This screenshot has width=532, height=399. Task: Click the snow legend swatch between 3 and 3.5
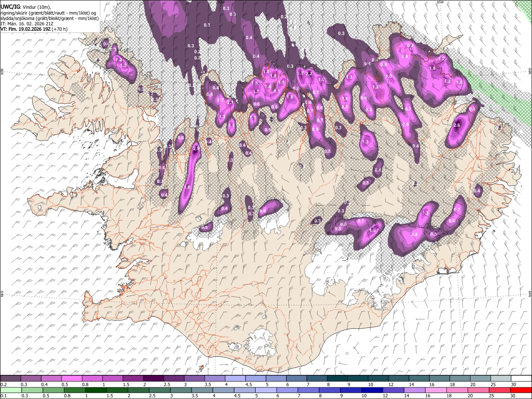point(194,379)
